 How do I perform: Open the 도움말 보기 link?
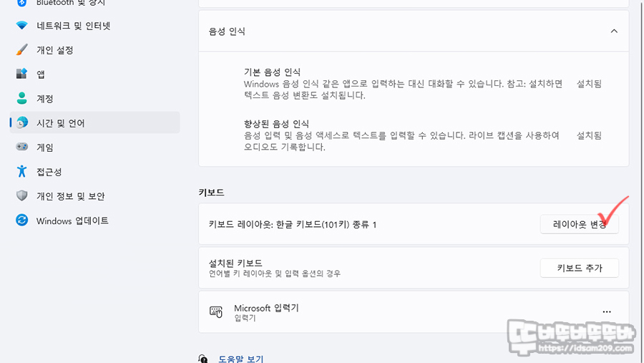[240, 359]
